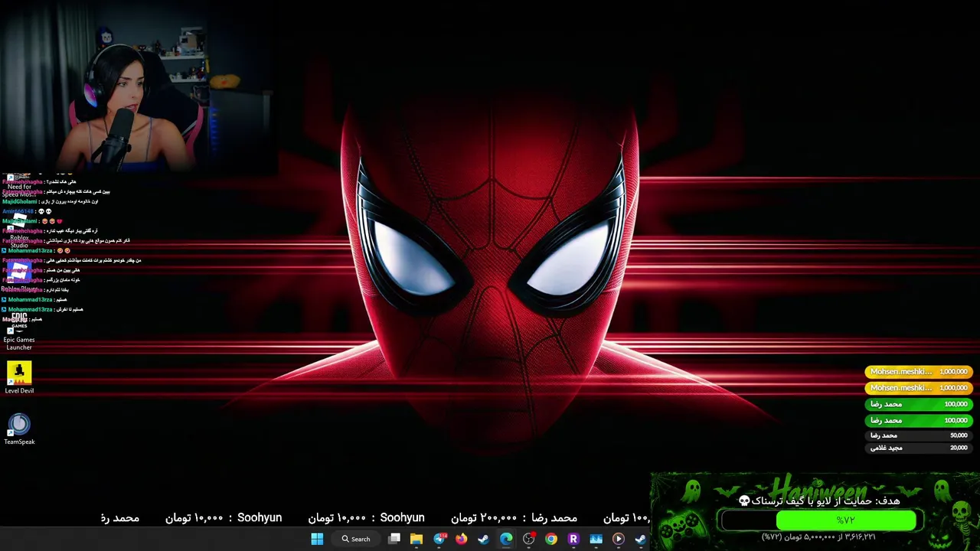980x551 pixels.
Task: Open OBS Studio from the taskbar
Action: coord(528,539)
